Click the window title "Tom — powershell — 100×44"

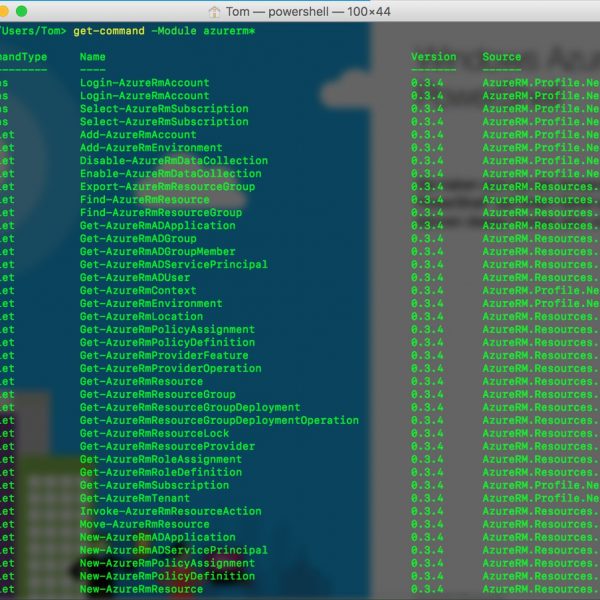[x=309, y=11]
